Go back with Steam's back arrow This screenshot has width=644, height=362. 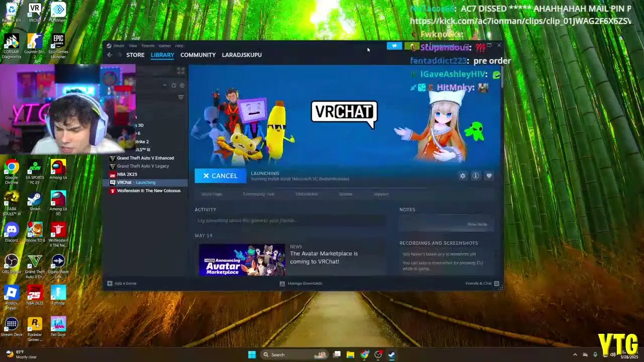(x=110, y=55)
